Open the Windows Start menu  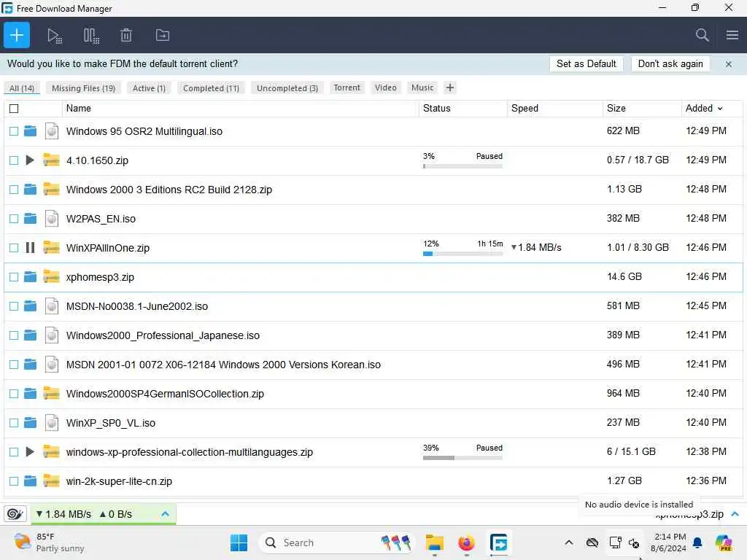239,542
